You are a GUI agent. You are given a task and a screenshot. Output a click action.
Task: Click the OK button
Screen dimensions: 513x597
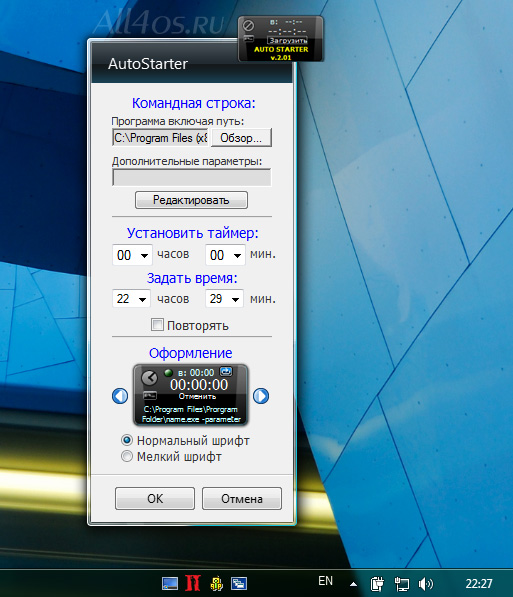155,498
